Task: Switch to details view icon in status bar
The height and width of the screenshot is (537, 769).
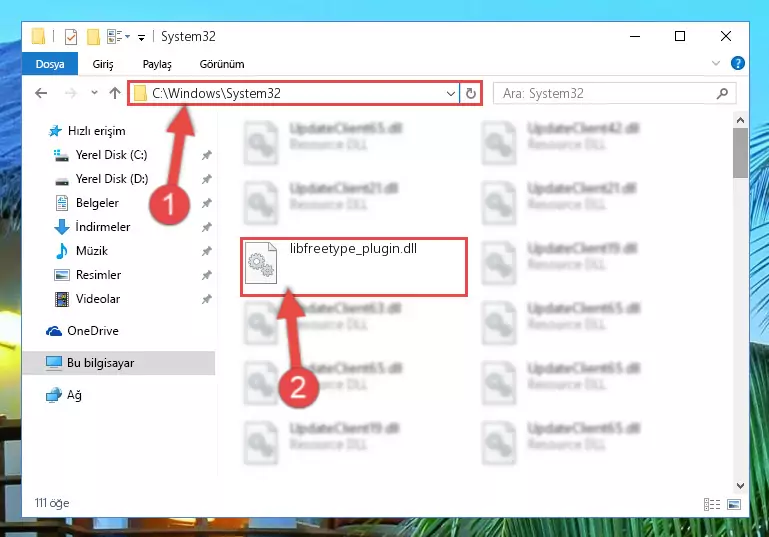Action: coord(712,504)
